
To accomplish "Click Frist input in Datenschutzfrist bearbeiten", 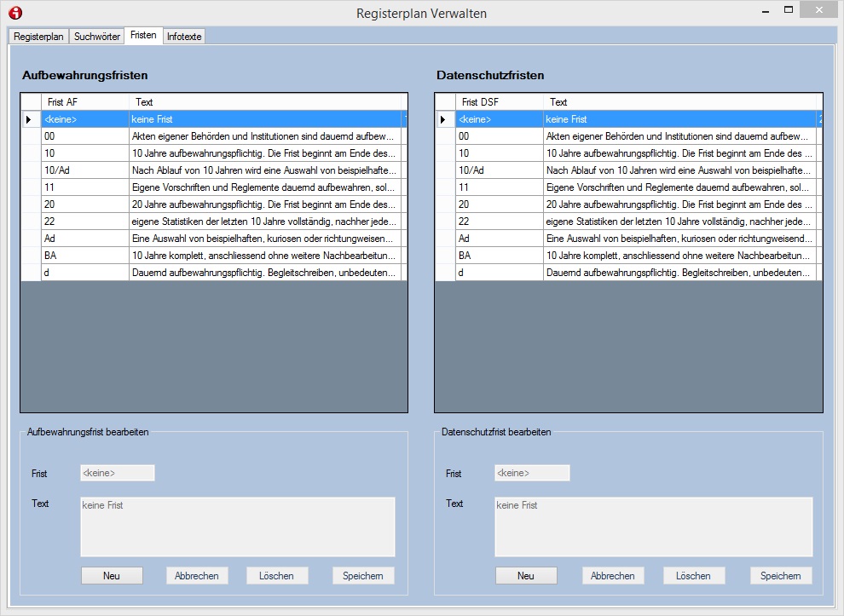I will pyautogui.click(x=532, y=473).
